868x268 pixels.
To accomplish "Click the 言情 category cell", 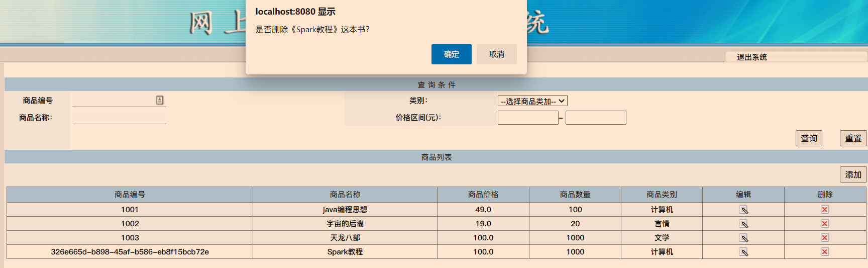I will point(662,224).
